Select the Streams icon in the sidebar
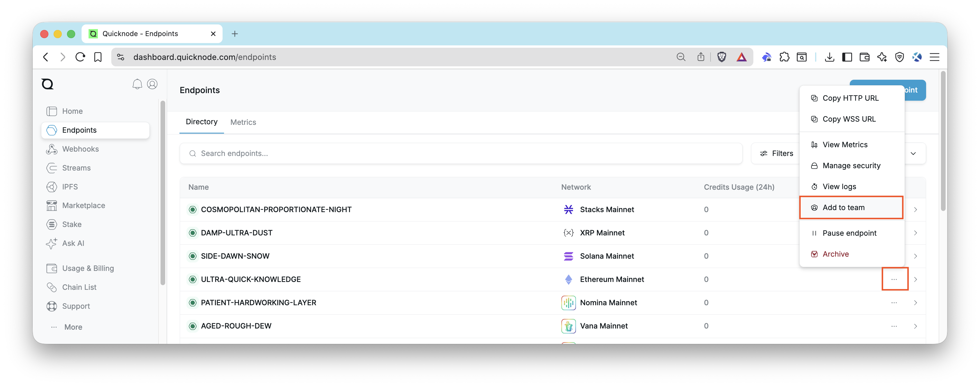 pos(52,168)
